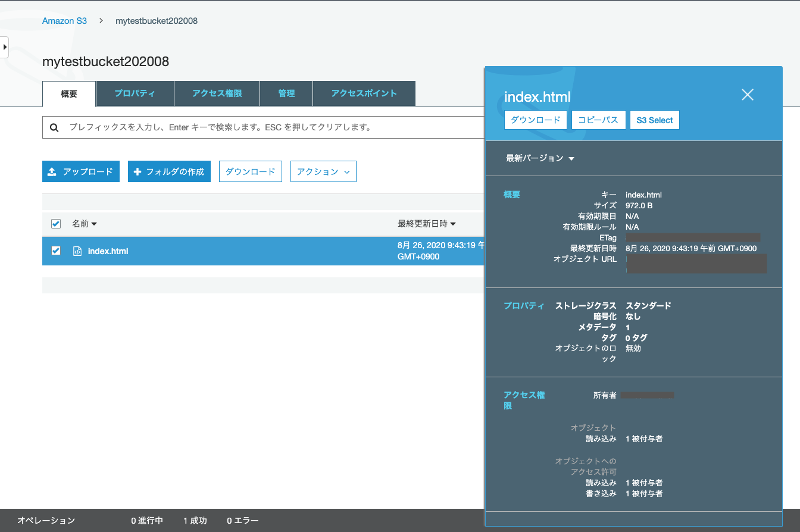Click the コピーパス button
The width and height of the screenshot is (800, 532).
coord(598,120)
